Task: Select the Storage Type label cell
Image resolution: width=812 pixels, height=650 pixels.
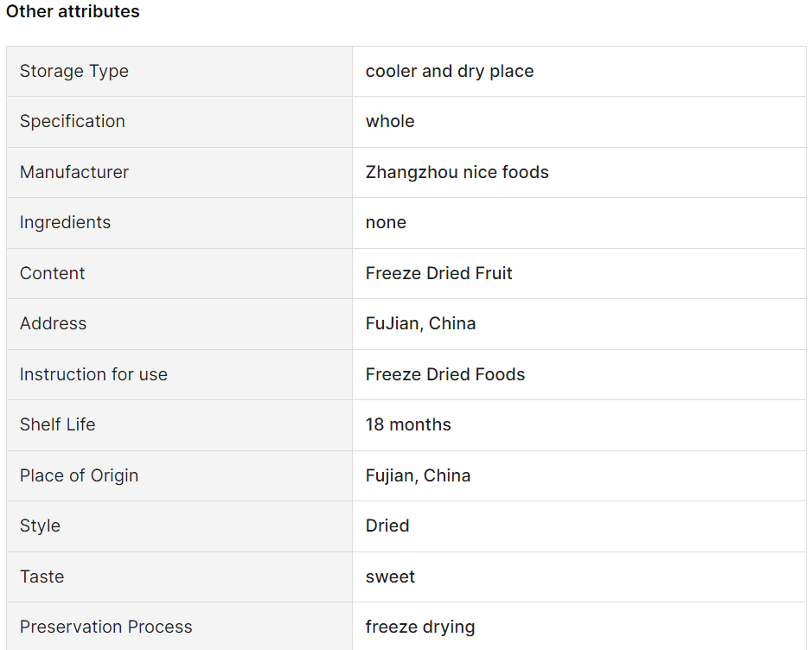Action: [179, 72]
